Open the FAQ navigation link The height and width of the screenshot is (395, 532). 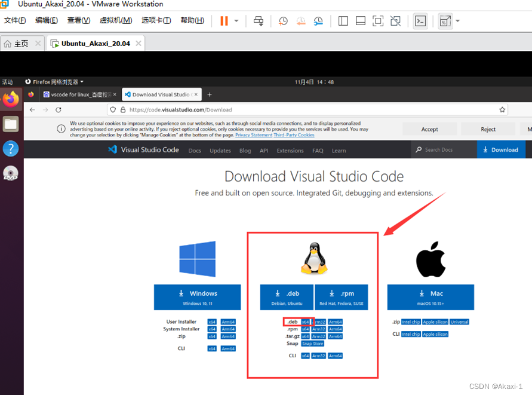[318, 151]
